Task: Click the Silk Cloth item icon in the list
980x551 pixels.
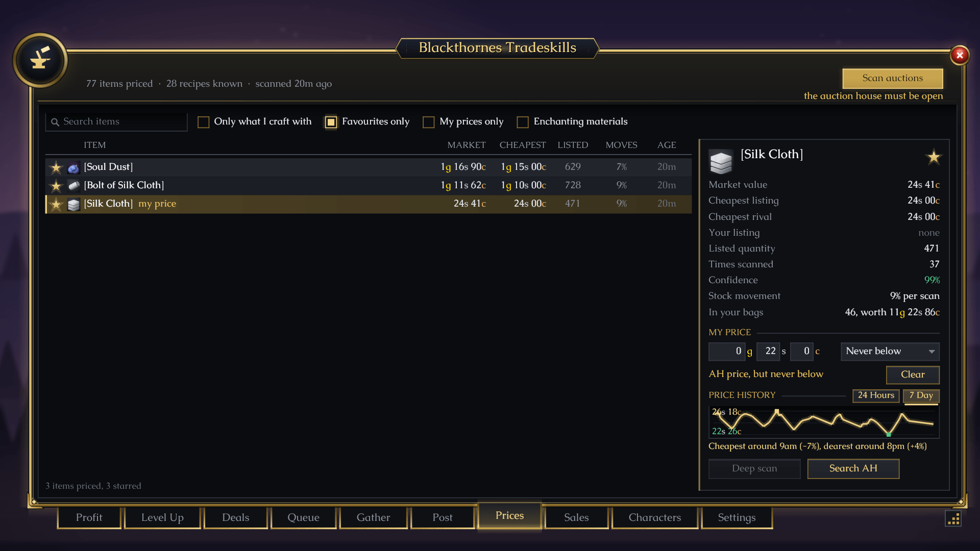Action: pyautogui.click(x=74, y=204)
